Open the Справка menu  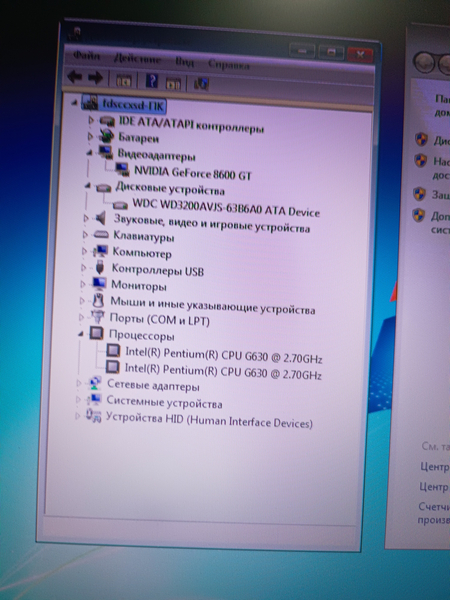[229, 65]
